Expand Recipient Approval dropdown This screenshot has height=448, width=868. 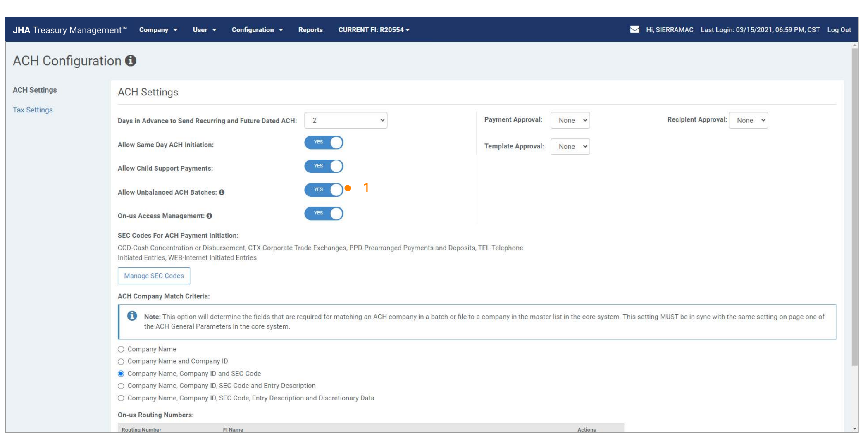748,120
